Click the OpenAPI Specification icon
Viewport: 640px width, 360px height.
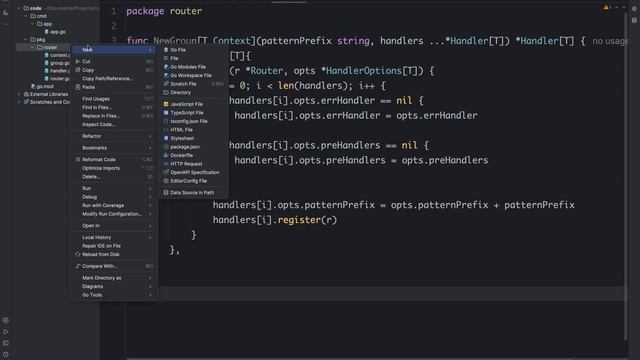[166, 173]
